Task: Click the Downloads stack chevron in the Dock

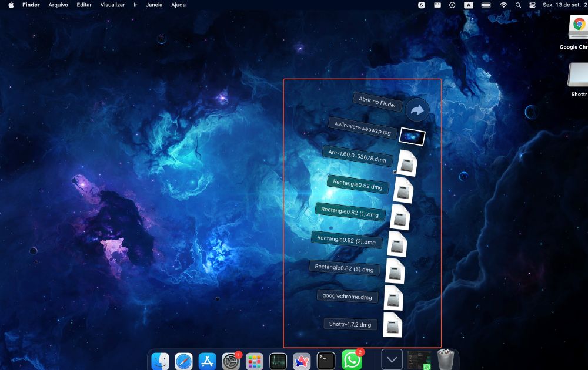Action: tap(392, 359)
